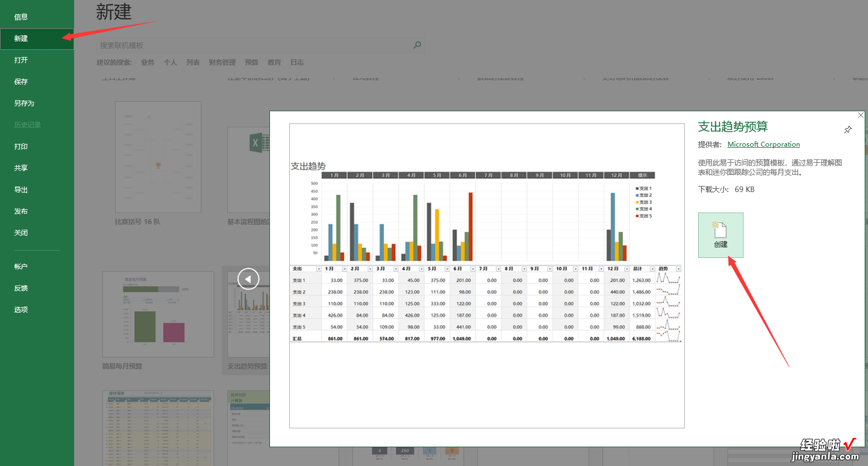Select the 基本流程图 template thumbnail with Excel logo

click(249, 170)
